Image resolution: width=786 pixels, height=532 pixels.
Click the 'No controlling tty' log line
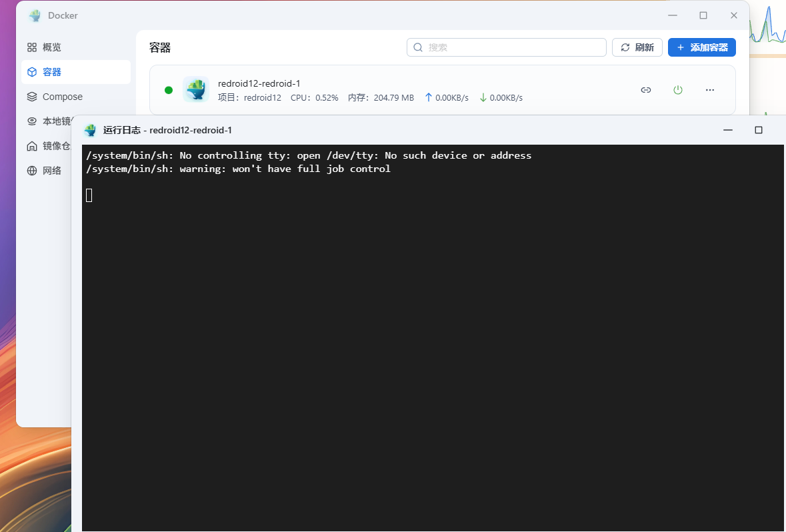click(x=309, y=155)
